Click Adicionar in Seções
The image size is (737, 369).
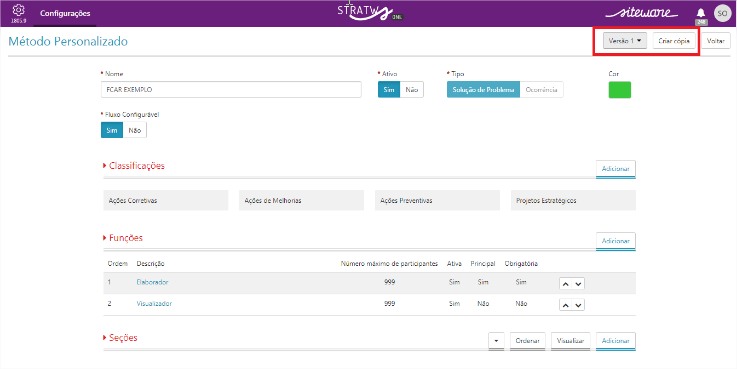(616, 340)
